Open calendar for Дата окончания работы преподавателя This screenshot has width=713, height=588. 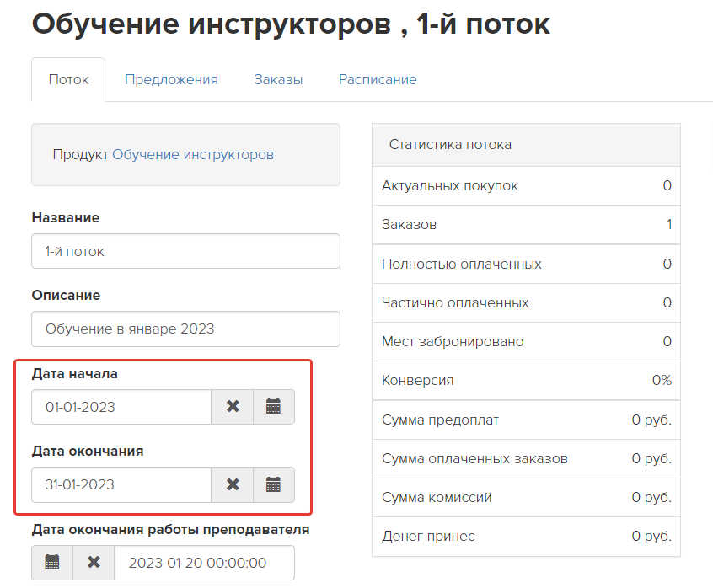(52, 563)
